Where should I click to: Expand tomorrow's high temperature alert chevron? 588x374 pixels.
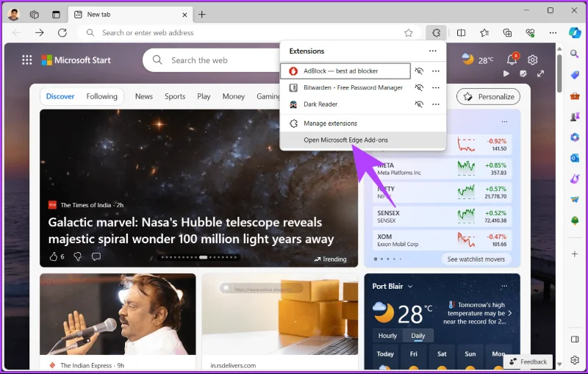510,313
